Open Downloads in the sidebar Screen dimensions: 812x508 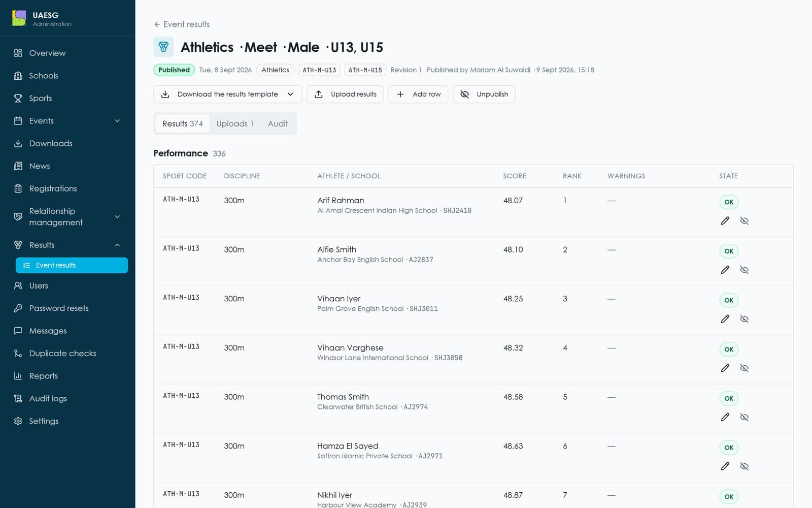[67, 143]
